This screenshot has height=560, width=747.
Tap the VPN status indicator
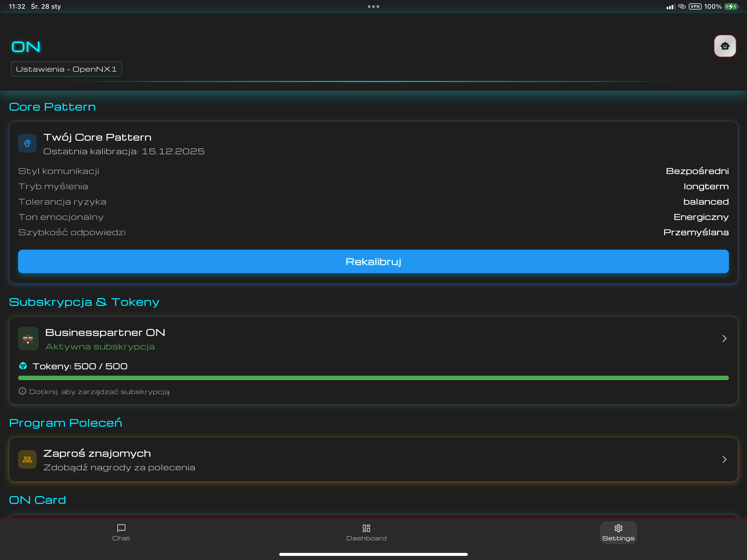695,6
